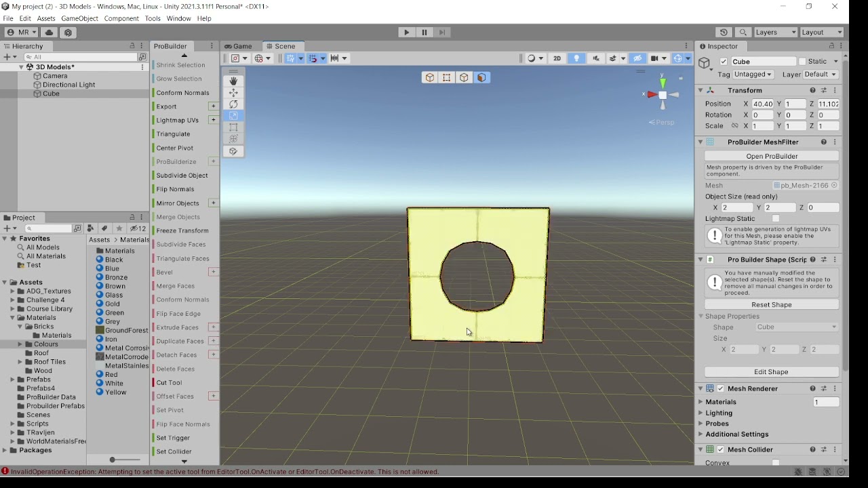Open the Component menu
Viewport: 868px width, 488px height.
pyautogui.click(x=121, y=18)
